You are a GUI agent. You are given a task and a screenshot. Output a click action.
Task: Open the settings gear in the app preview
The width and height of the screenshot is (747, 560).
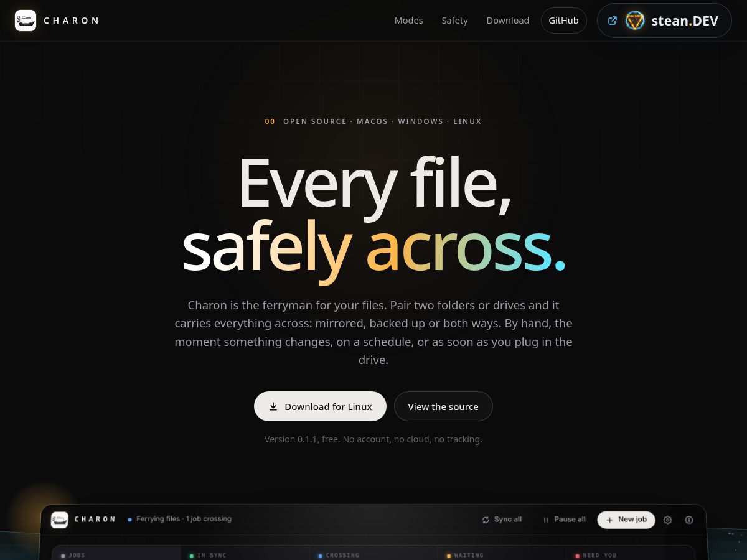tap(668, 520)
